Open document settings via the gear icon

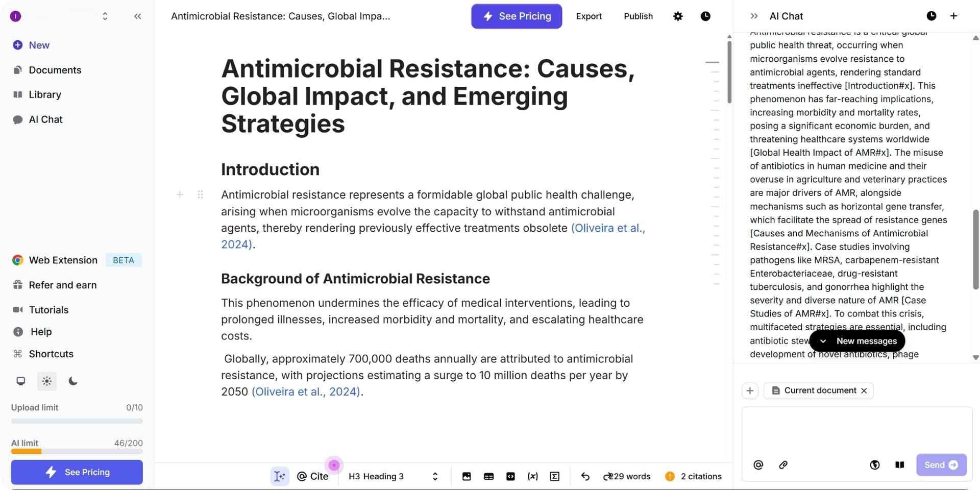678,16
